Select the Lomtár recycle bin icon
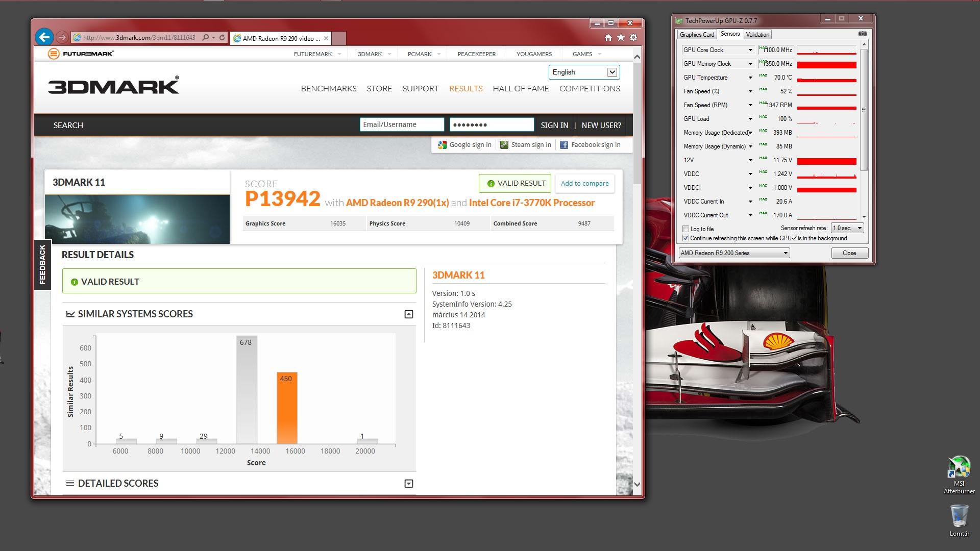Screen dimensions: 980x551 pyautogui.click(x=959, y=520)
